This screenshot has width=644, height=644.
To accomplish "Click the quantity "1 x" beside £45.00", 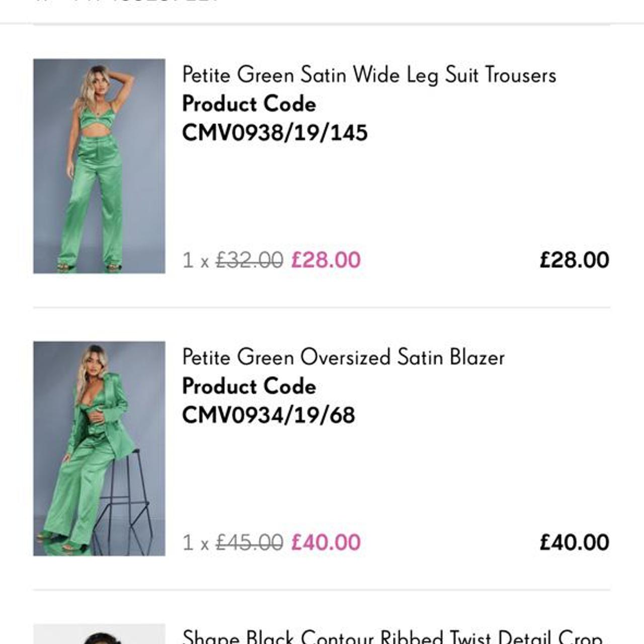I will pyautogui.click(x=196, y=543).
